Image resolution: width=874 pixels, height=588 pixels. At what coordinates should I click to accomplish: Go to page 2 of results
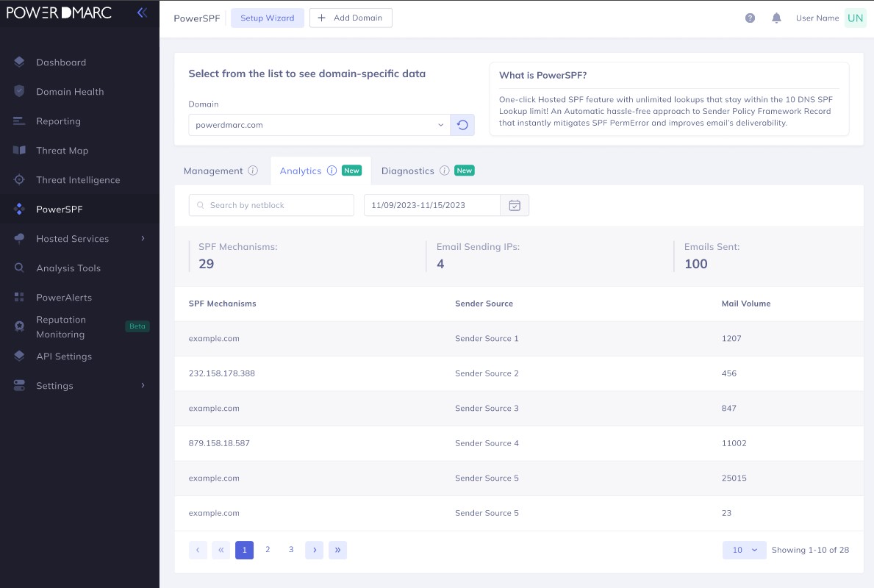click(268, 550)
